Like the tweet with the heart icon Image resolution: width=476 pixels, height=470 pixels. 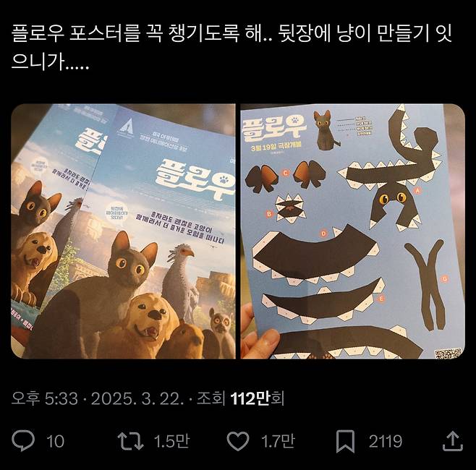click(238, 441)
